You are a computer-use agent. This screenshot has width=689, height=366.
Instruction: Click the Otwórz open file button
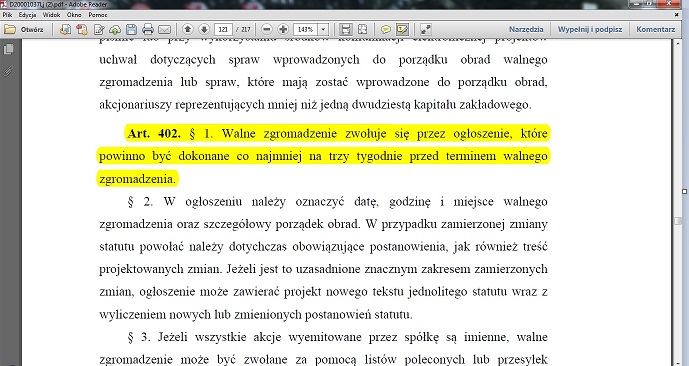25,29
